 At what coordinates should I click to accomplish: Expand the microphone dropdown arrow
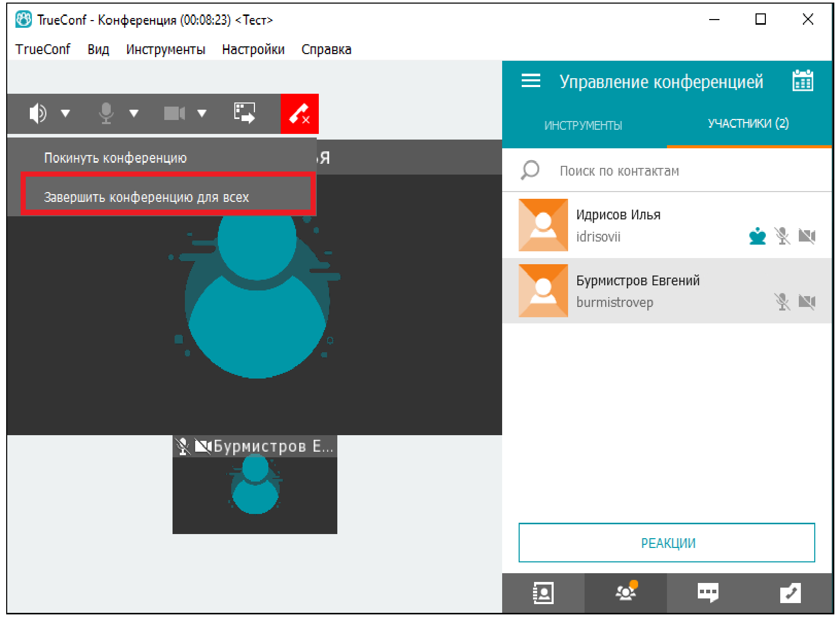coord(134,113)
